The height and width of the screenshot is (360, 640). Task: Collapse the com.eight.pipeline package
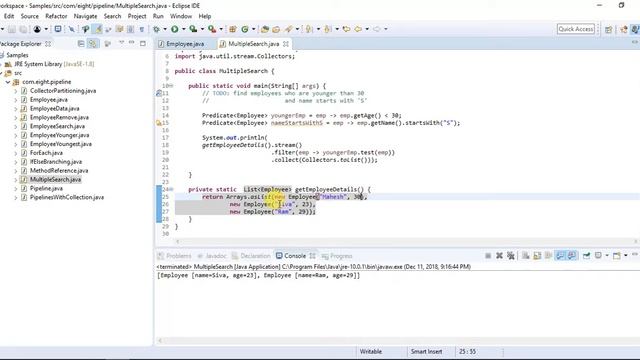[8, 82]
